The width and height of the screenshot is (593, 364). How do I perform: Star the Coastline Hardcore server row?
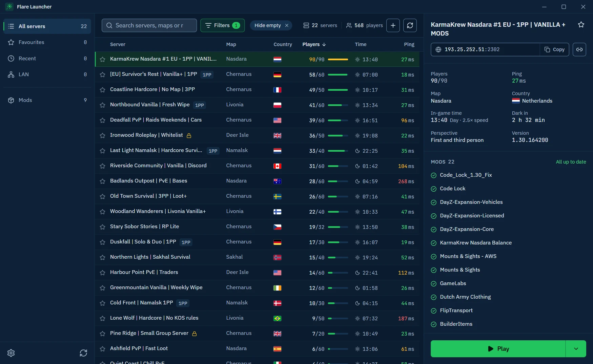coord(102,90)
